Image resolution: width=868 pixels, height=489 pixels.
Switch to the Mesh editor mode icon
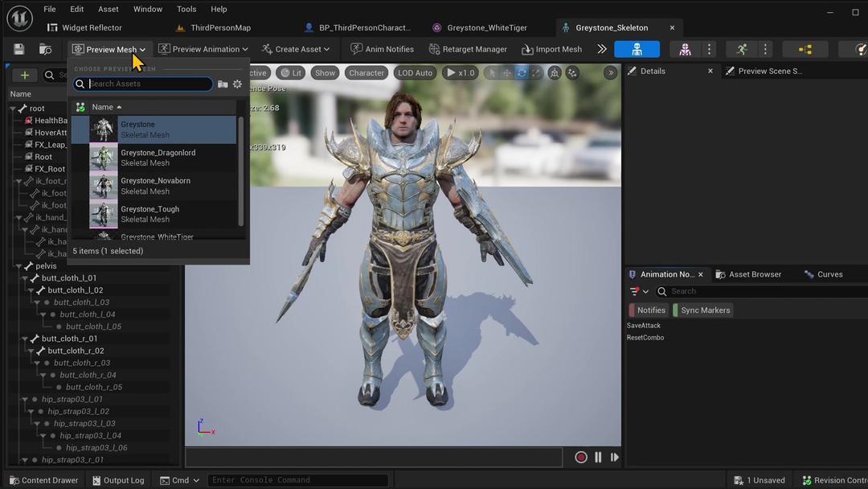coord(684,48)
